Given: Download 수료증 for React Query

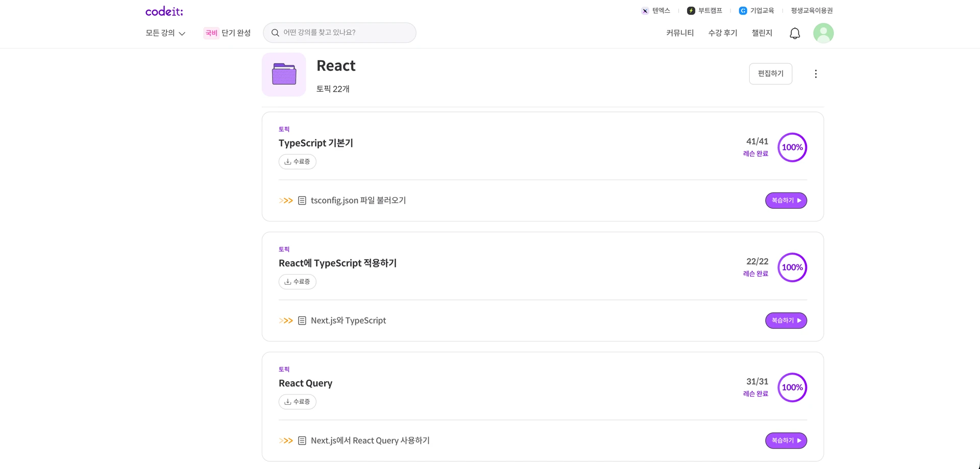Looking at the screenshot, I should pos(298,402).
